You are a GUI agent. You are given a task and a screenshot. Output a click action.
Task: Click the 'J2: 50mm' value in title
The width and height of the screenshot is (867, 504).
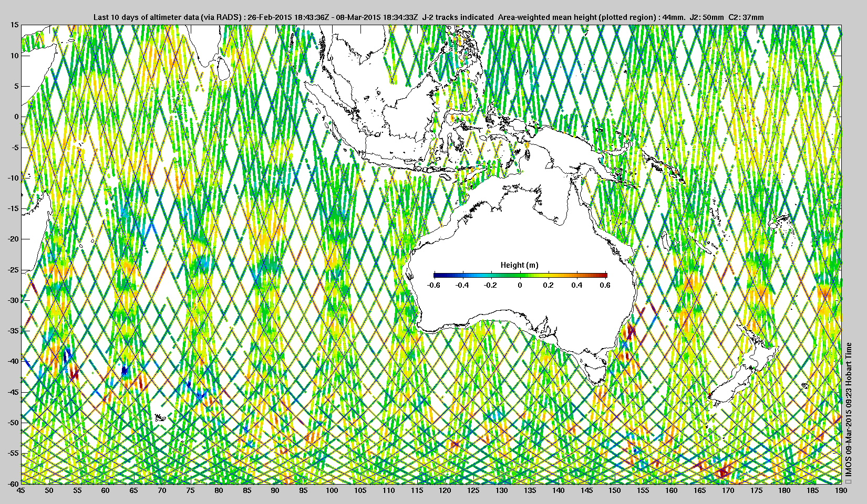pyautogui.click(x=707, y=17)
